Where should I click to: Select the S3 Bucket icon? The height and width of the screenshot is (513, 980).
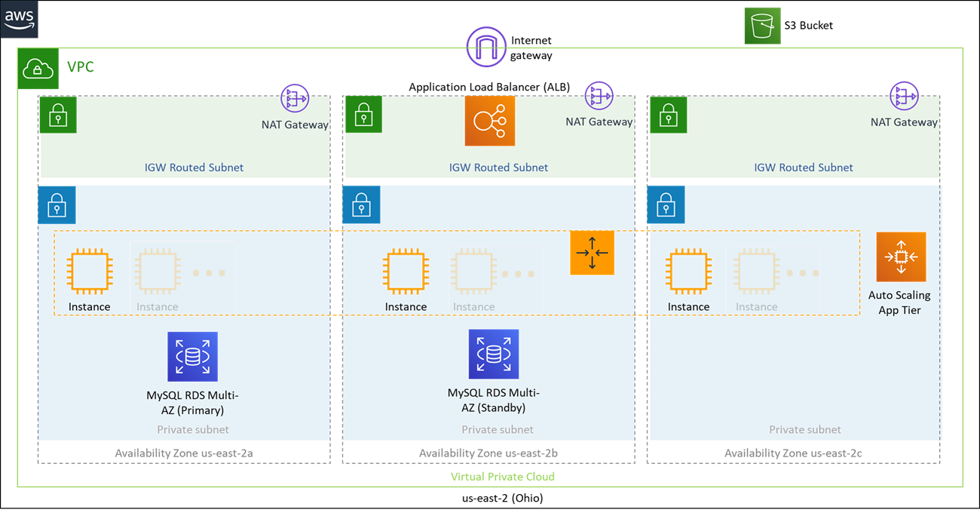click(x=763, y=26)
